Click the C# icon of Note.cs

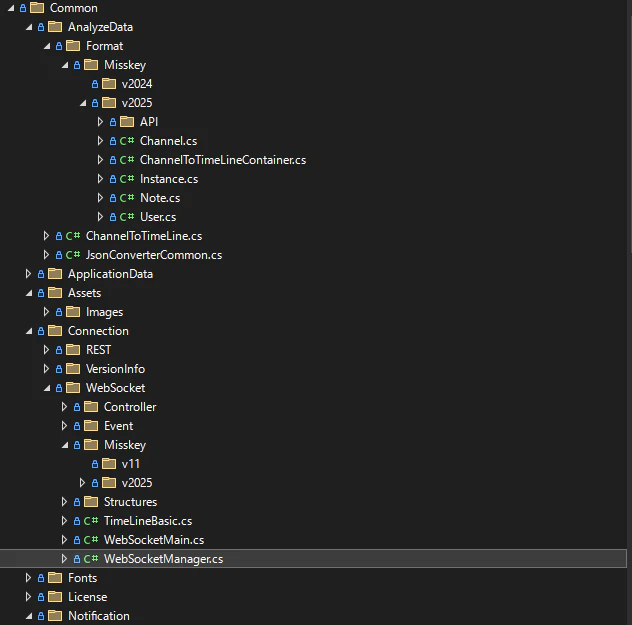[x=127, y=198]
